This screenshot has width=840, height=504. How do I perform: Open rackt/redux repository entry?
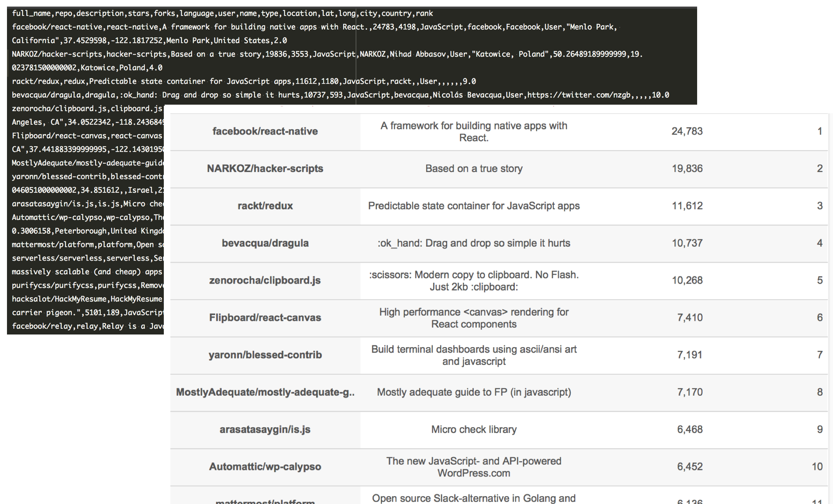pos(265,206)
